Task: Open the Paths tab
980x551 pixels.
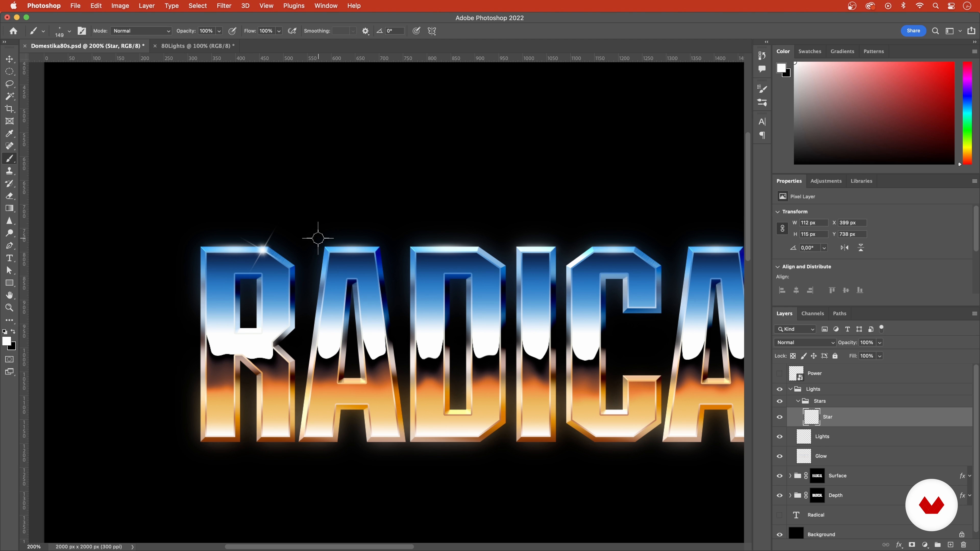Action: (840, 314)
